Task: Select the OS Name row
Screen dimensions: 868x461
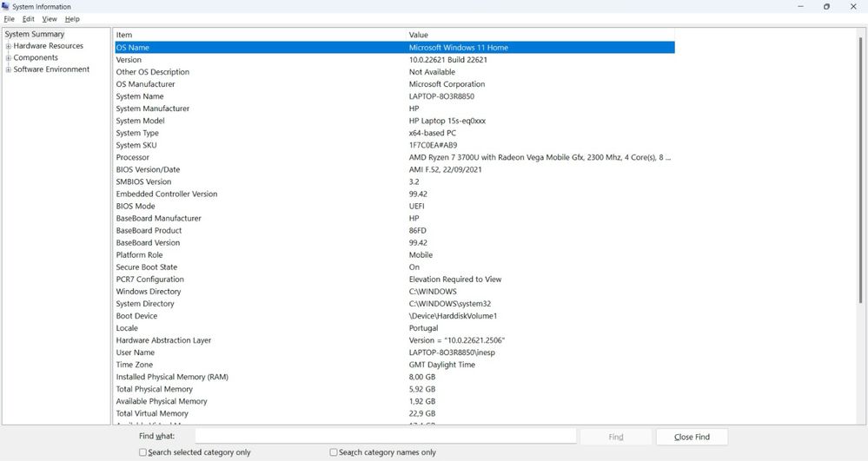Action: pos(394,48)
